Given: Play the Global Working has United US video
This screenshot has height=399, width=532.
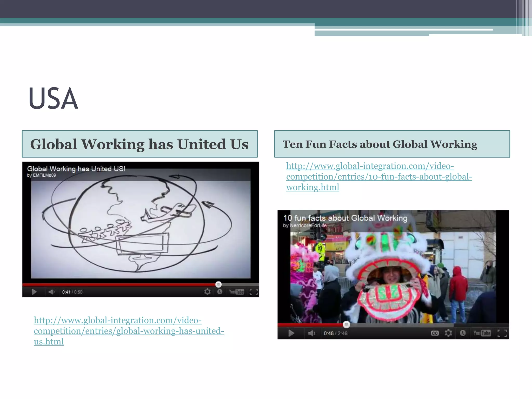Looking at the screenshot, I should click(x=34, y=292).
